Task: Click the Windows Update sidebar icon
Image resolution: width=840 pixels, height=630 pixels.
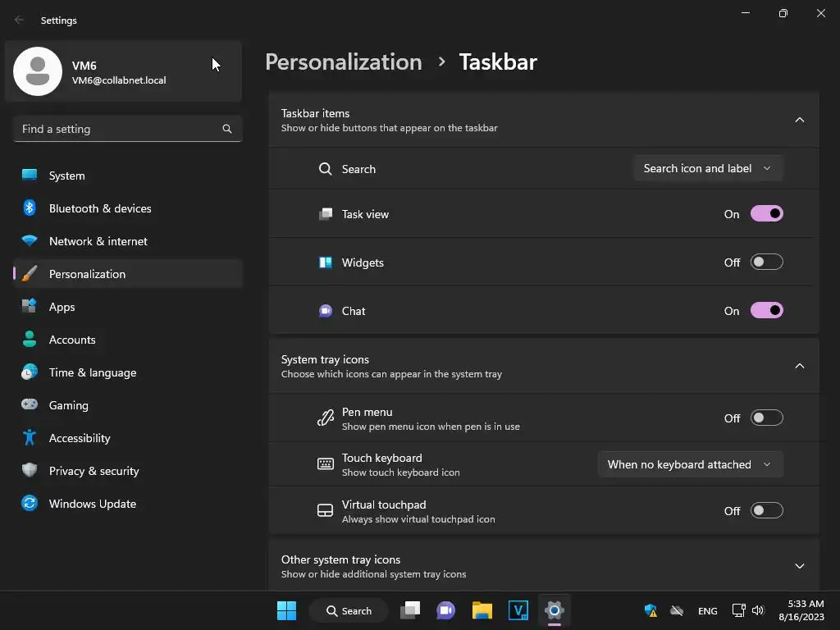Action: (x=30, y=504)
